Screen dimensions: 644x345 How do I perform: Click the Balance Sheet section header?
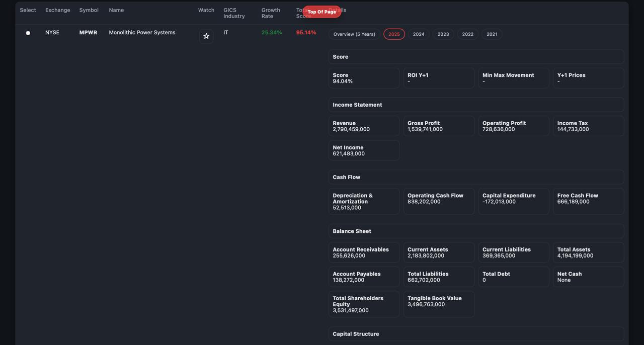[x=476, y=231]
